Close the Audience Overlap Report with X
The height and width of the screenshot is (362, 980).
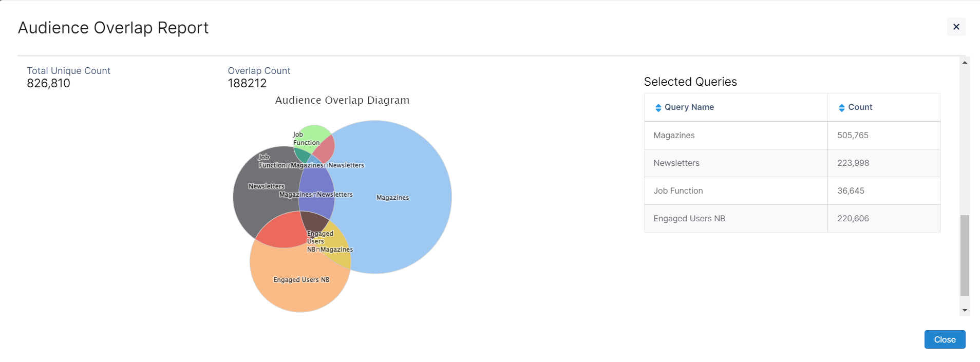click(x=956, y=27)
